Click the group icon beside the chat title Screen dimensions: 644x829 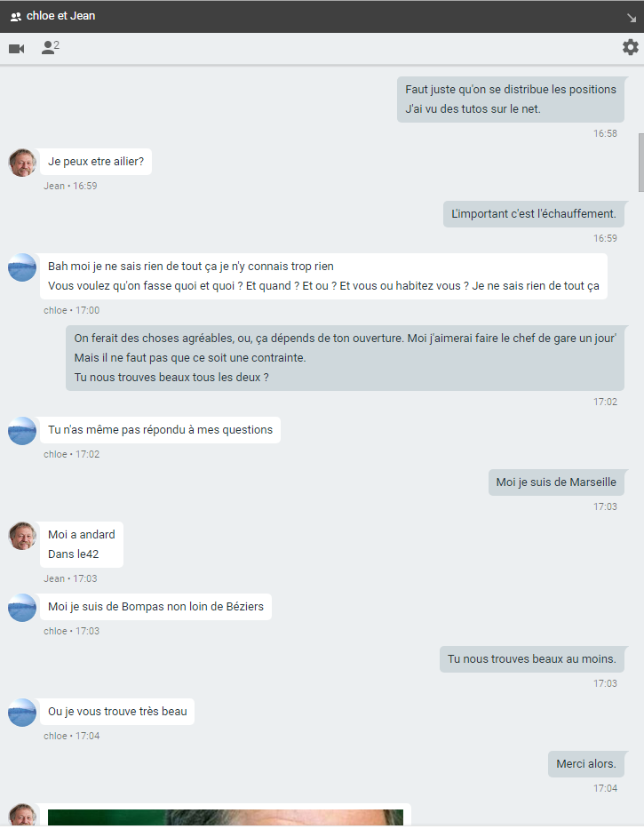(15, 16)
